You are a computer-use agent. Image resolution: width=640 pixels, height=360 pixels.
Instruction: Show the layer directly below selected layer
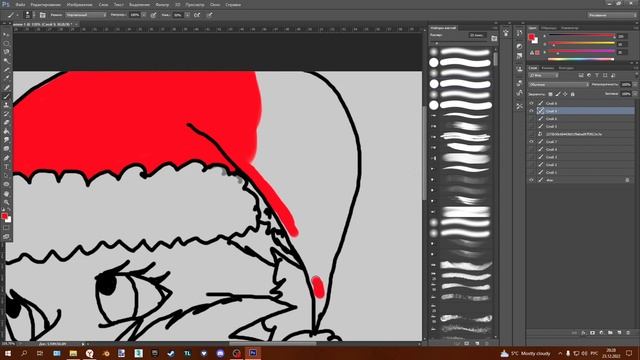click(x=531, y=118)
